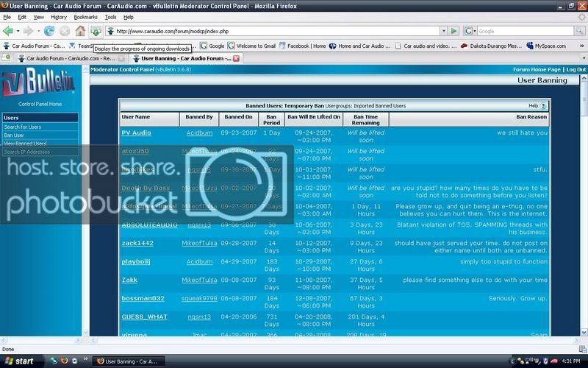Open the Welcome to Gmail bookmark

pos(251,46)
